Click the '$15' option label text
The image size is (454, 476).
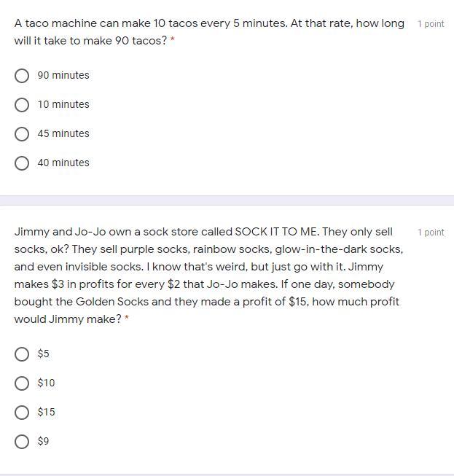pyautogui.click(x=46, y=413)
